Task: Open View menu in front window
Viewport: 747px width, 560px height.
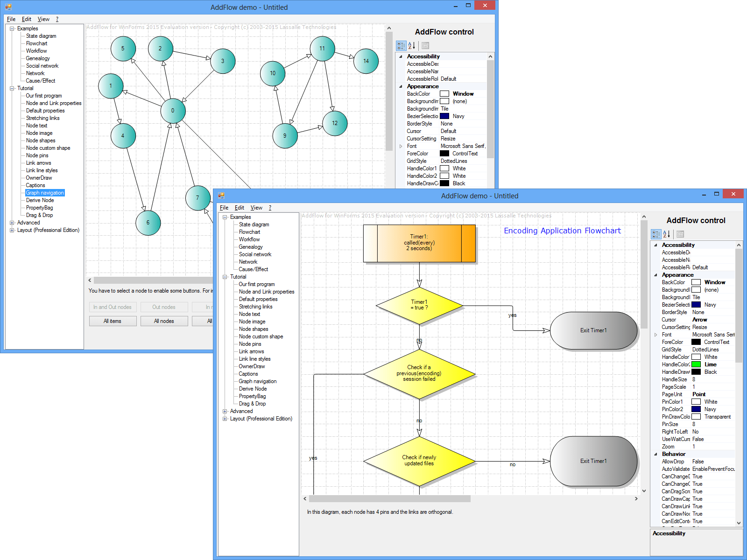Action: pos(256,208)
